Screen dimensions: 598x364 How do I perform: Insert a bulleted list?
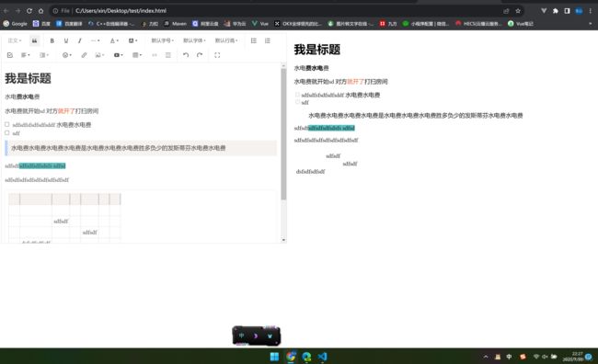coord(254,40)
